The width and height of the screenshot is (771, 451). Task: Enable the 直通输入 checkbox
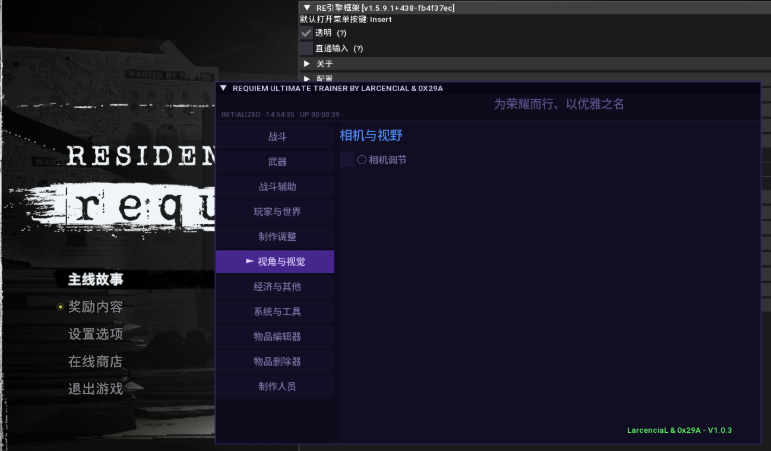click(306, 48)
